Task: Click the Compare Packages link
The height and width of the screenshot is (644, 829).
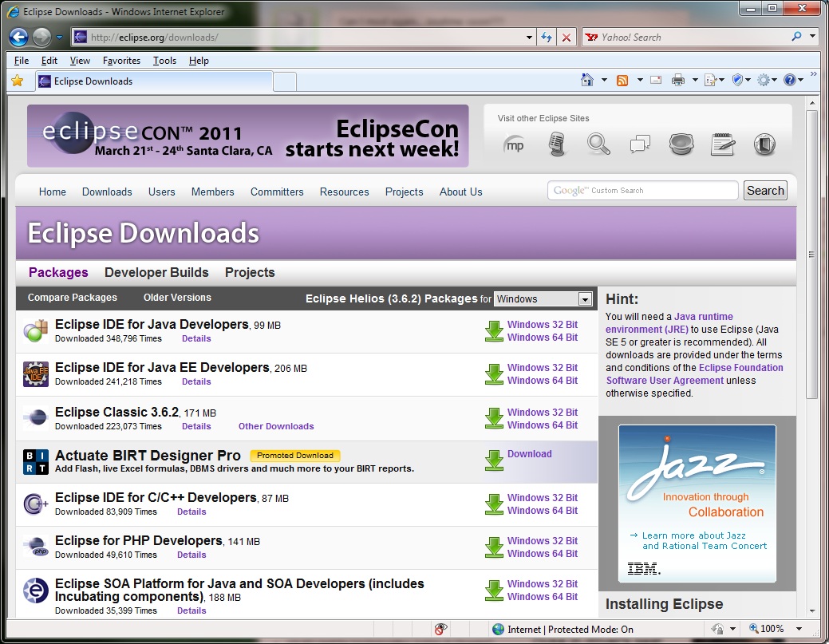Action: click(x=73, y=298)
